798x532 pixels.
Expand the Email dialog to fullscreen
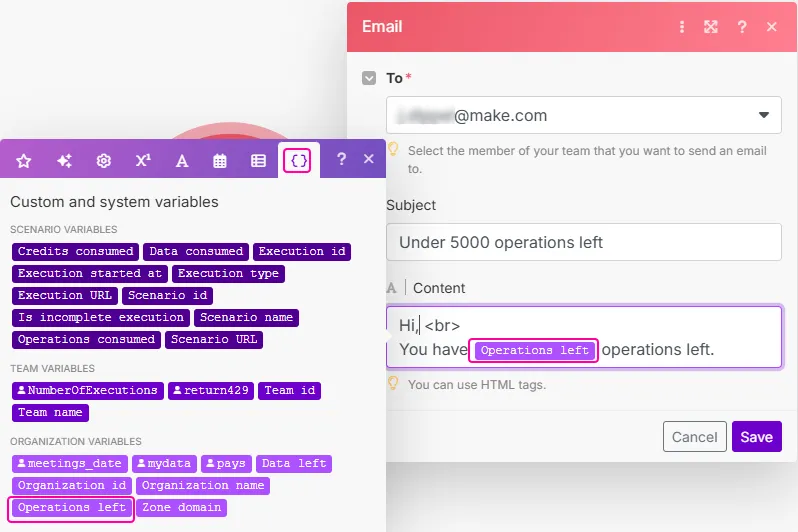point(711,27)
